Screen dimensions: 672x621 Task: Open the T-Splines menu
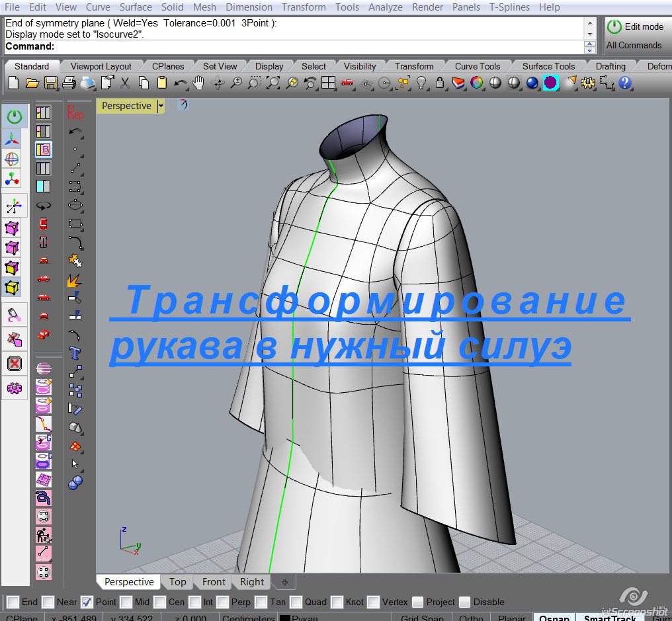(511, 7)
